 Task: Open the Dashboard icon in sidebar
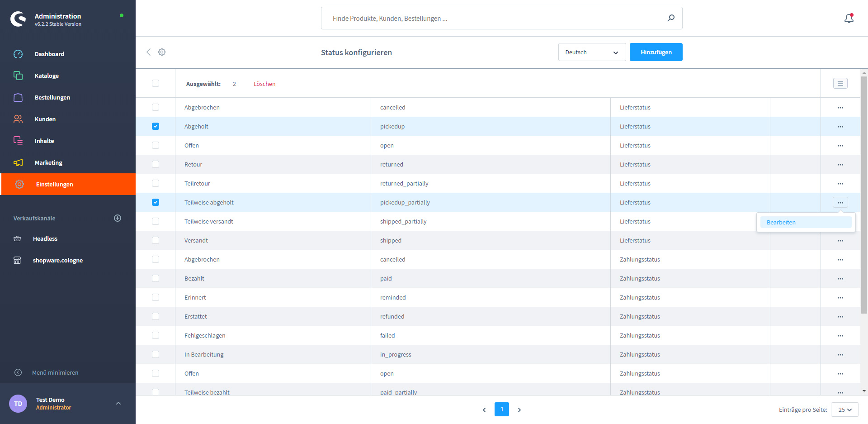[18, 54]
